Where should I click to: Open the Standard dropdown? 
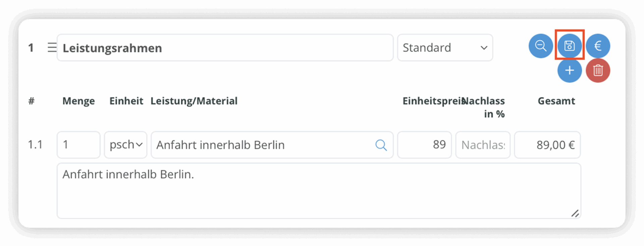point(445,48)
